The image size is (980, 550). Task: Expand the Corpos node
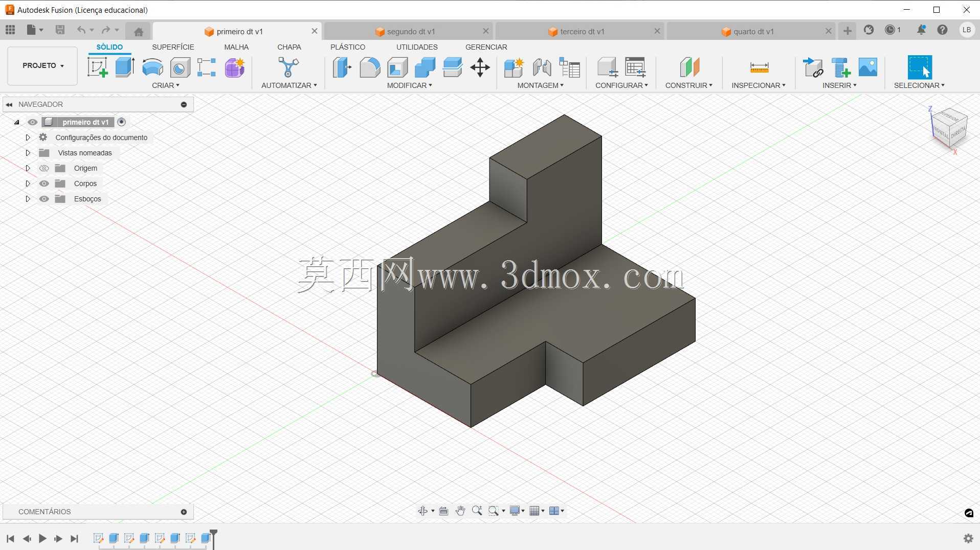tap(28, 184)
